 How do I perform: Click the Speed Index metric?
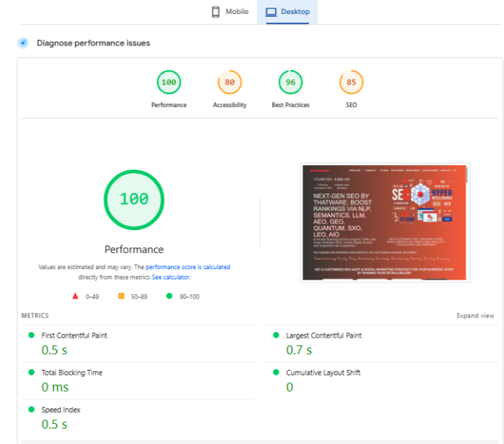pos(60,410)
